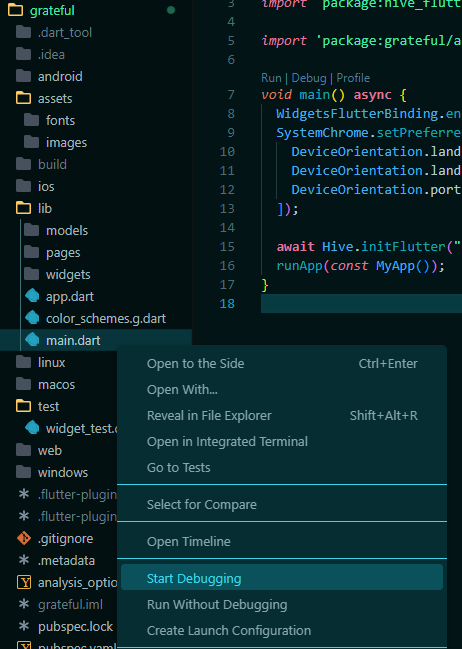Viewport: 462px width, 649px height.
Task: Click the open assets folder icon
Action: tap(23, 98)
